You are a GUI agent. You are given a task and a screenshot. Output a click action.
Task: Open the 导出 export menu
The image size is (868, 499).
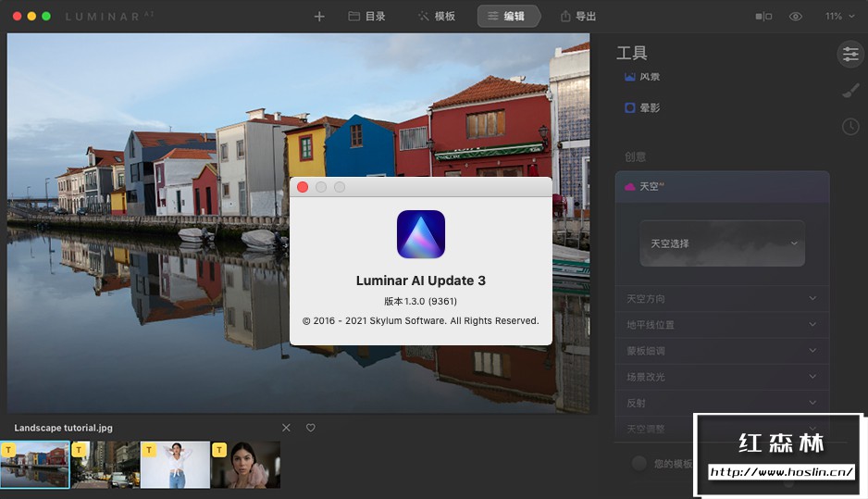[x=578, y=17]
